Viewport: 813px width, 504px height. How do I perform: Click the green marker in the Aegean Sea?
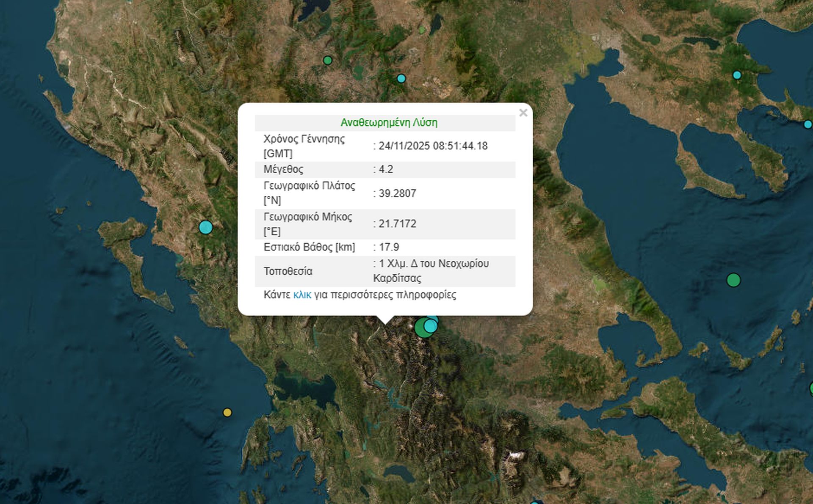click(x=733, y=280)
